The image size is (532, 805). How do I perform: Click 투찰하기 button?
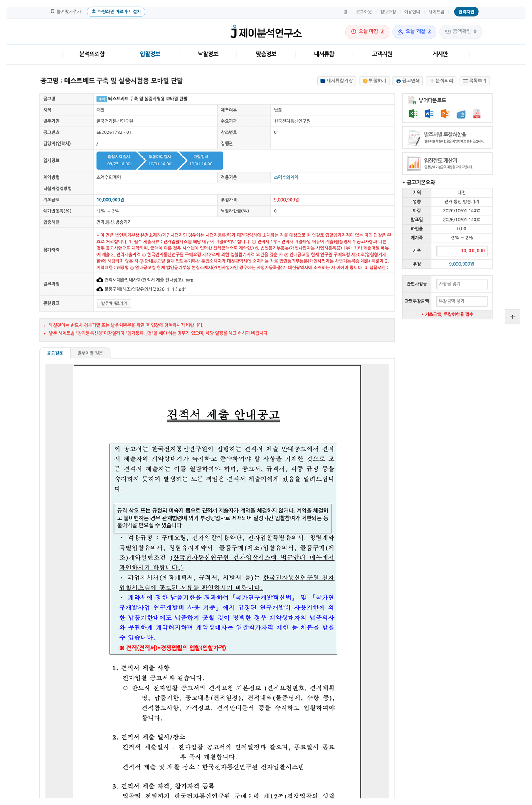pyautogui.click(x=374, y=81)
